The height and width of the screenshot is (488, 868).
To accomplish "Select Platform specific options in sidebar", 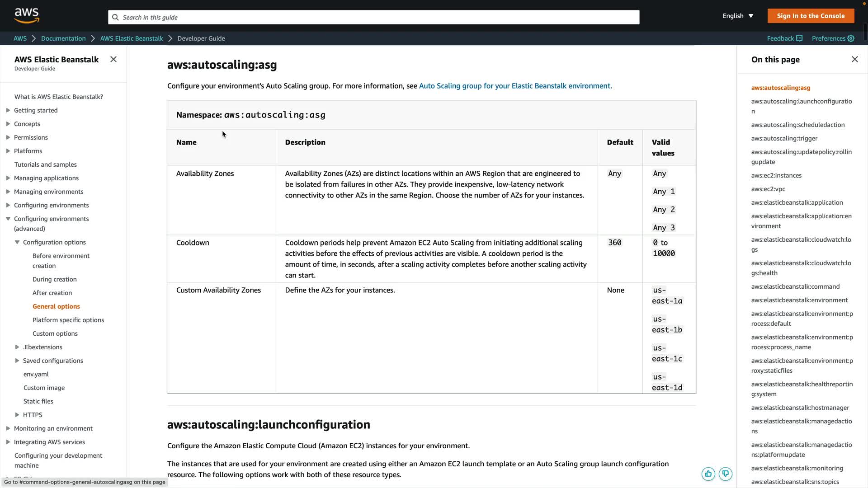I will (68, 320).
